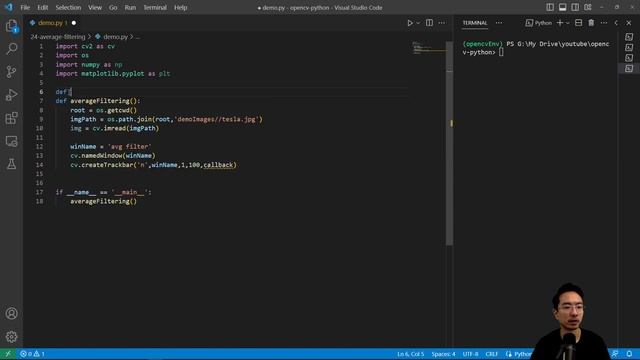This screenshot has height=360, width=640.
Task: Switch to the TERMINAL panel tab
Action: click(x=475, y=23)
